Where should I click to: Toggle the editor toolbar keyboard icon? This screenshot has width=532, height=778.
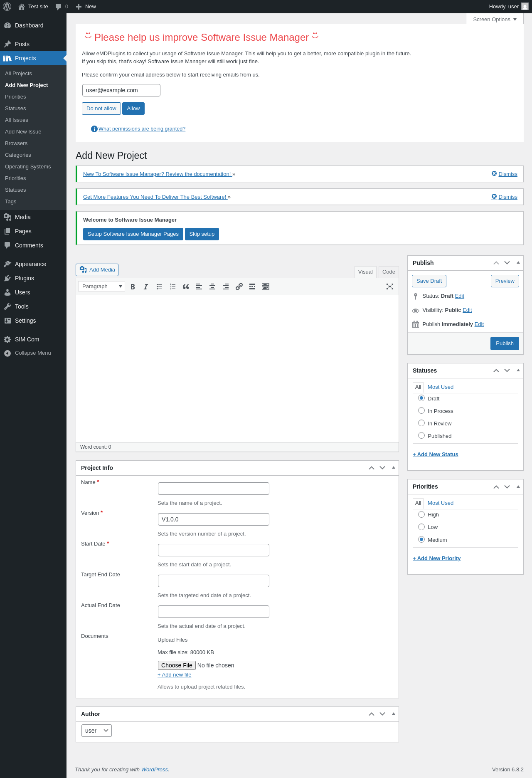pos(266,287)
